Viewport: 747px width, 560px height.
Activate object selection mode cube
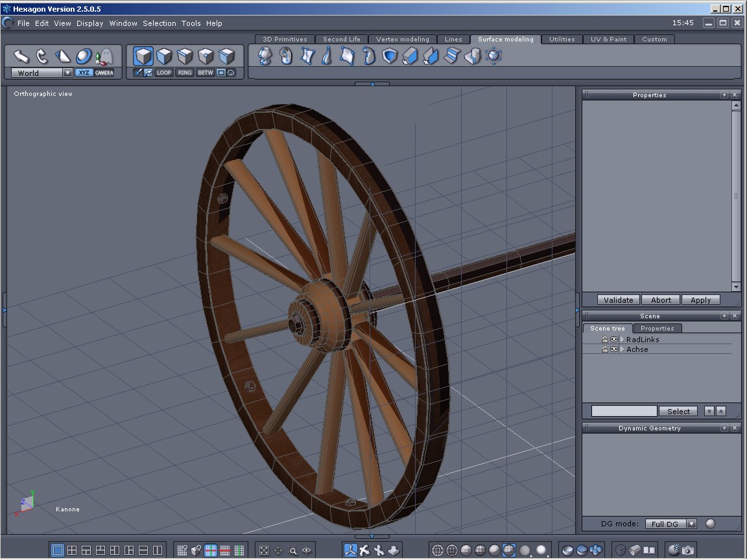143,56
